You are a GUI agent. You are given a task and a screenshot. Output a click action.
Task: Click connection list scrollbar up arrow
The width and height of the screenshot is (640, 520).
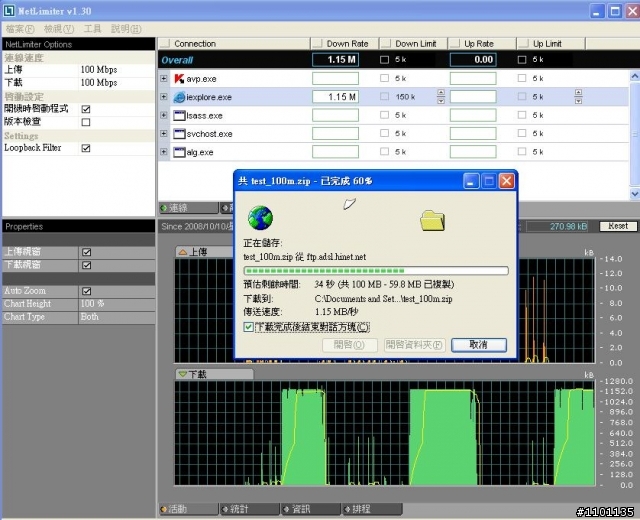[x=635, y=76]
